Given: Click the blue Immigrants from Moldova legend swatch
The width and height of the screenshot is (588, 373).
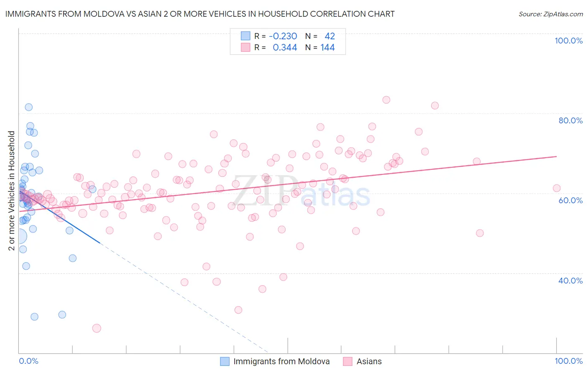Looking at the screenshot, I should [225, 361].
